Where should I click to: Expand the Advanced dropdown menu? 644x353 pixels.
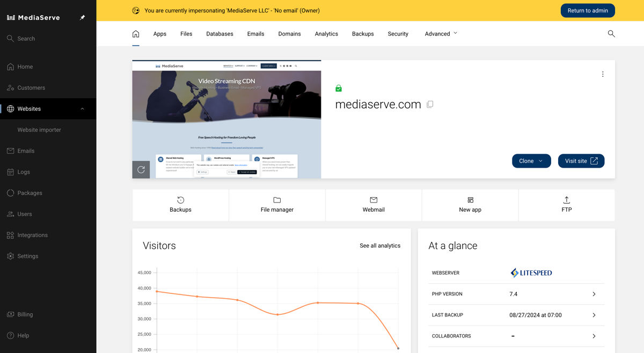pos(441,34)
